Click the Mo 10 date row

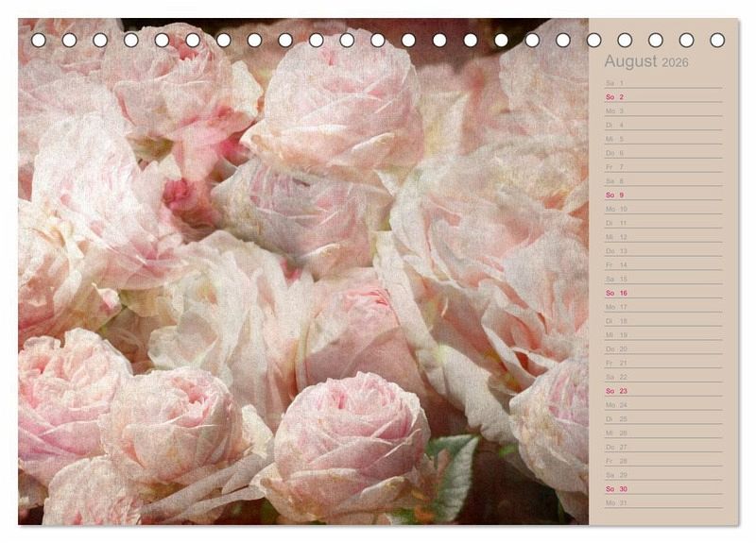[x=661, y=209]
